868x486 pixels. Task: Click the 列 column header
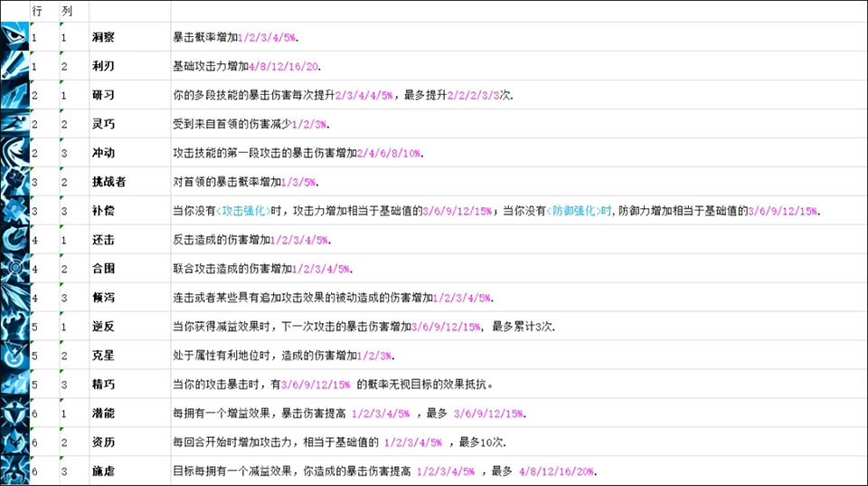point(66,11)
